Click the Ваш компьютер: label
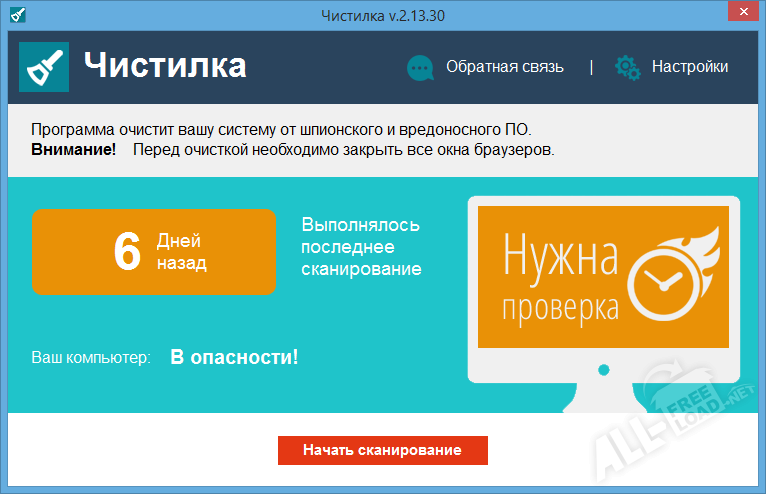The image size is (766, 494). point(91,357)
